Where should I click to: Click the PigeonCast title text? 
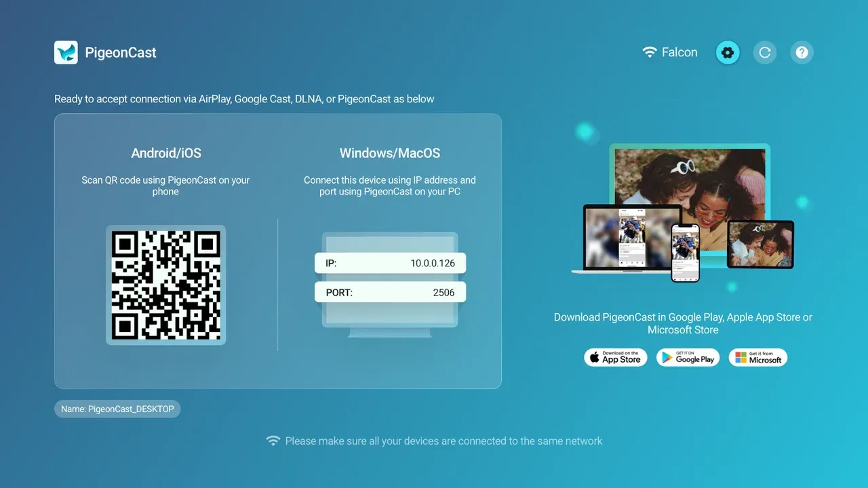pos(121,53)
